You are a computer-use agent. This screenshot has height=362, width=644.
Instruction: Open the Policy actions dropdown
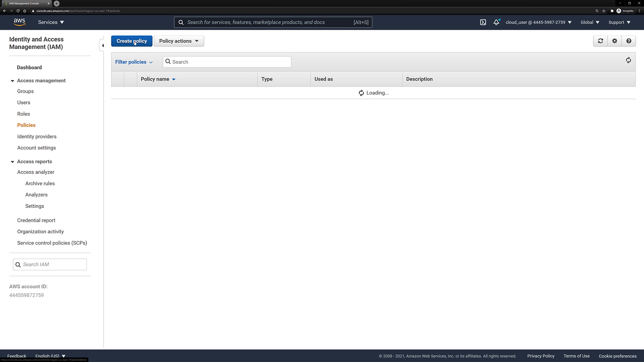[179, 41]
